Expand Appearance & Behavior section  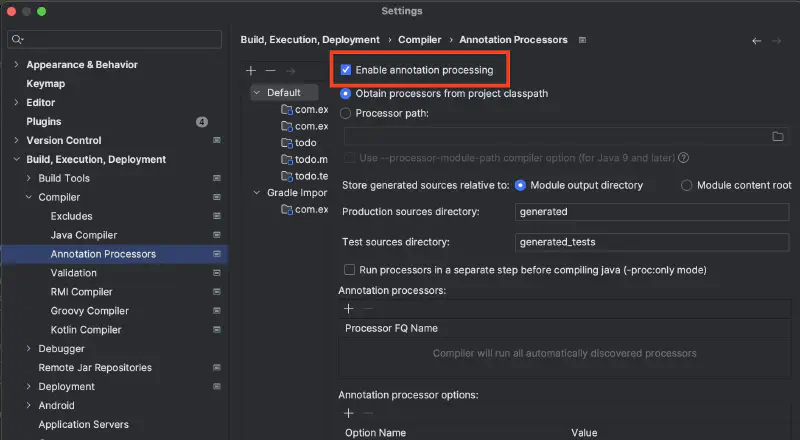(x=16, y=64)
